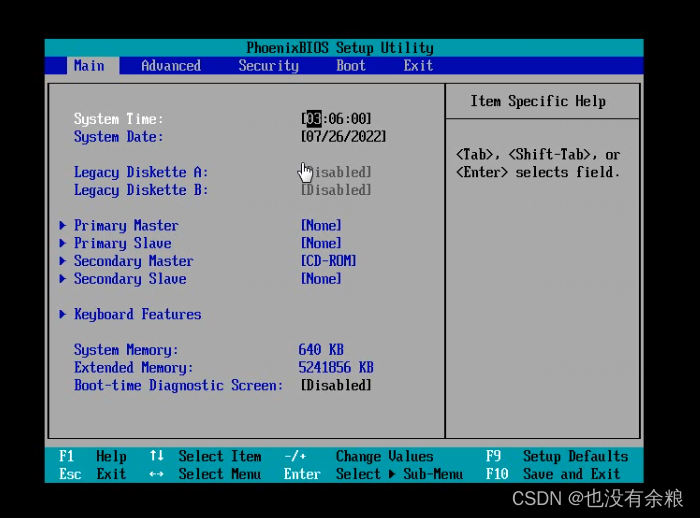
Task: Expand the Keyboard Features arrow
Action: pos(63,315)
